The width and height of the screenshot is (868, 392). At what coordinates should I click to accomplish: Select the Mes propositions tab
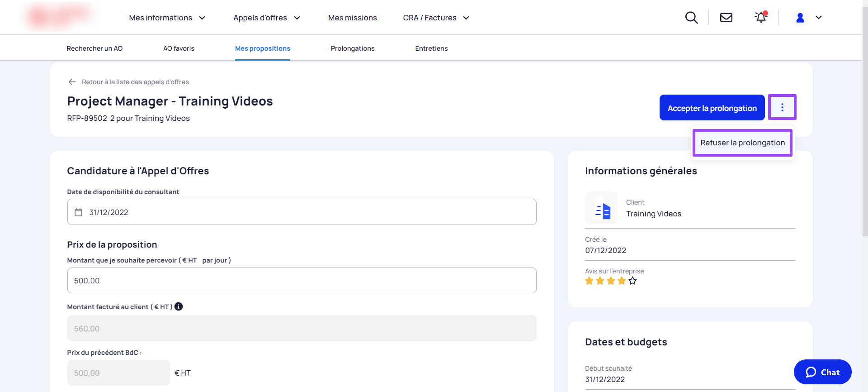263,48
